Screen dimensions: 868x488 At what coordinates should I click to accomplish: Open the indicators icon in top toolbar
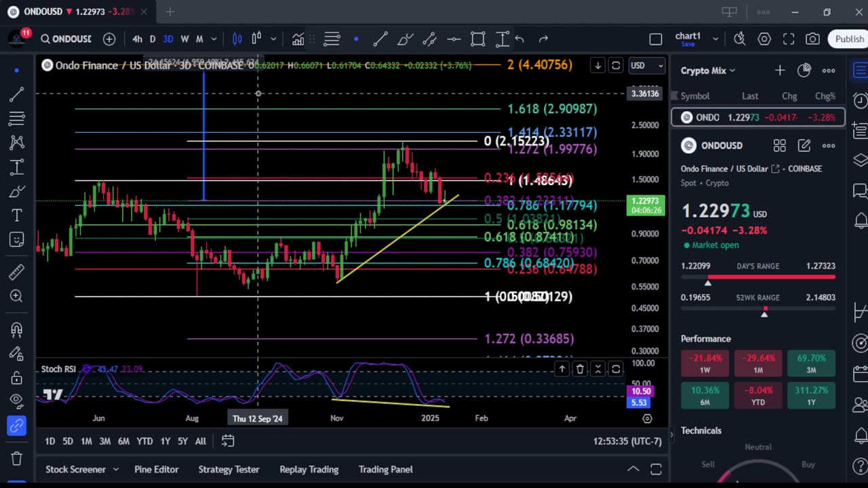pyautogui.click(x=298, y=39)
